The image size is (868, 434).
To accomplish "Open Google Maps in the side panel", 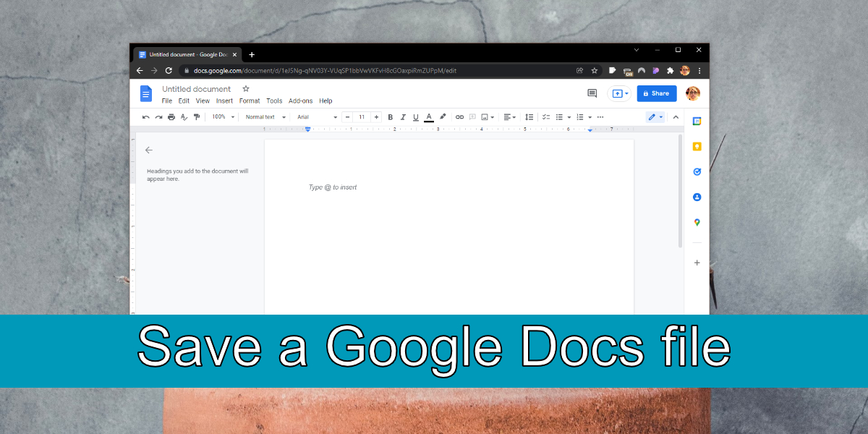I will [697, 222].
